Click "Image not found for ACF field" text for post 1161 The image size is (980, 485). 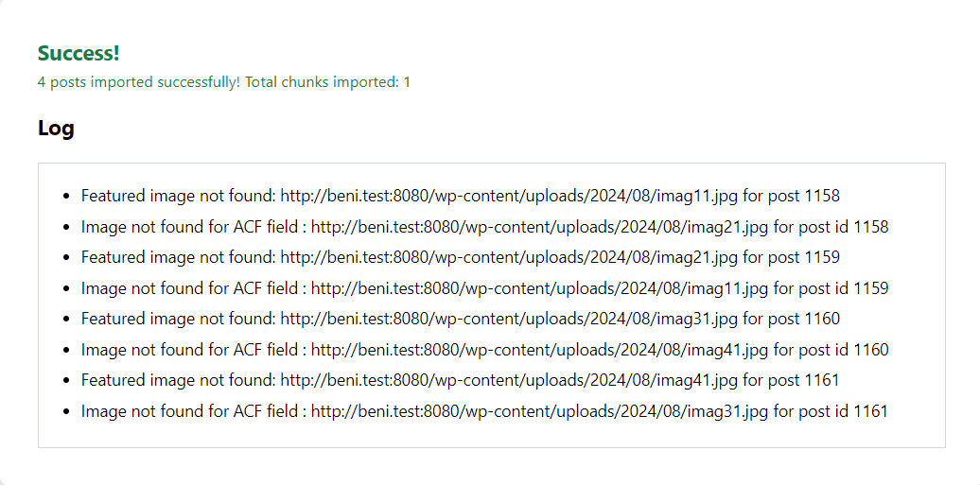(x=189, y=411)
